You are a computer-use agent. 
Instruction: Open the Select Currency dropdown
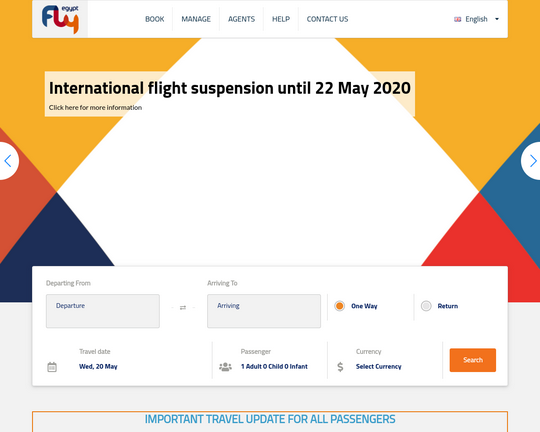pyautogui.click(x=378, y=367)
